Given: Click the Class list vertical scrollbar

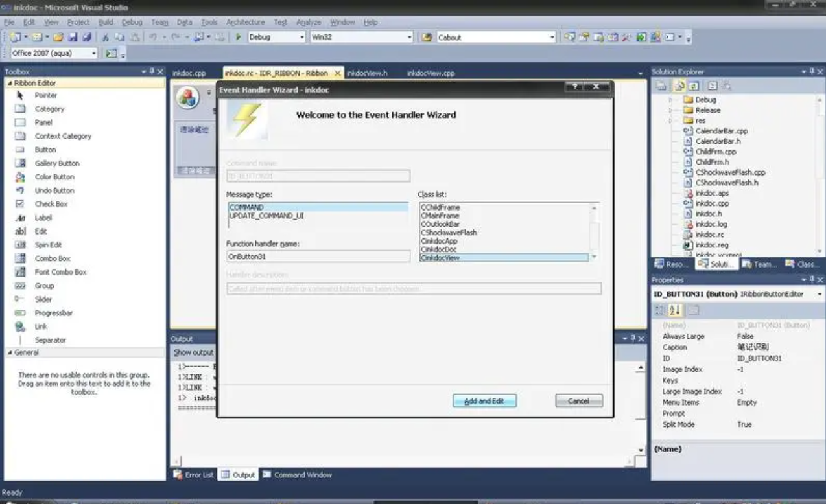Looking at the screenshot, I should (594, 232).
